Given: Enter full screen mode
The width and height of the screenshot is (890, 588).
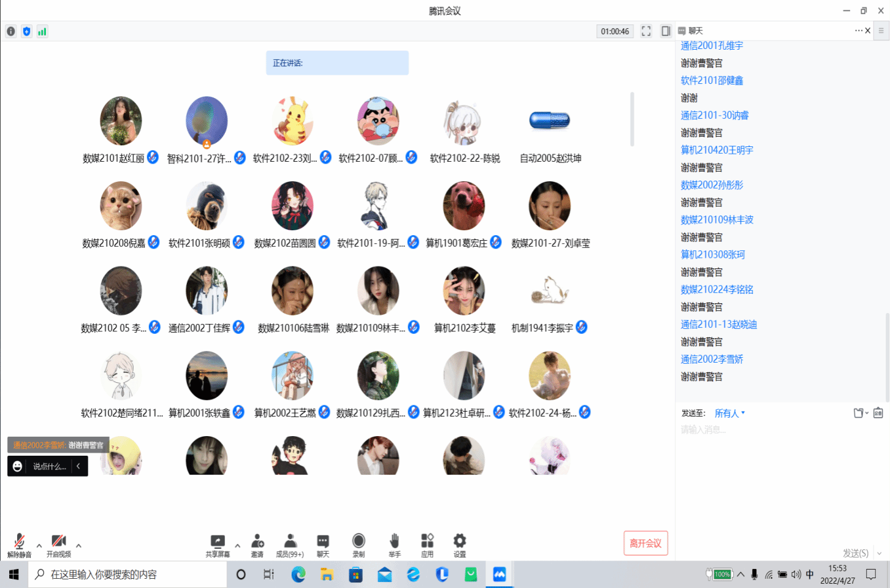Looking at the screenshot, I should pyautogui.click(x=646, y=31).
